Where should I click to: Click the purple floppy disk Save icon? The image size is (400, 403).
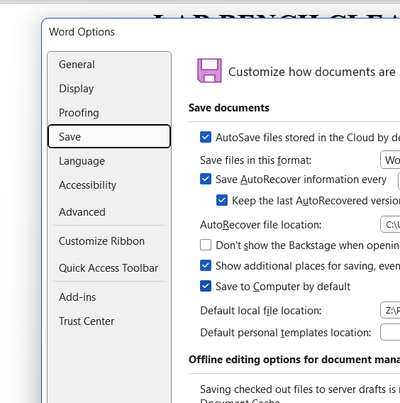coord(209,71)
